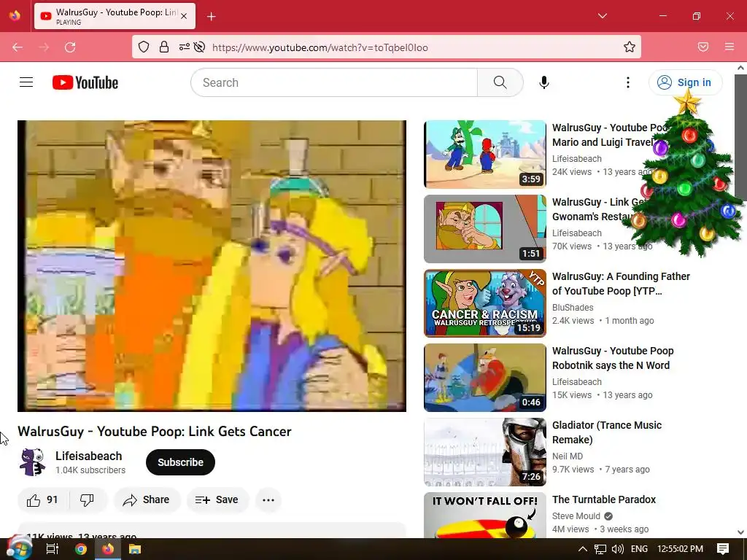747x560 pixels.
Task: View site security via the padlock icon
Action: click(164, 47)
